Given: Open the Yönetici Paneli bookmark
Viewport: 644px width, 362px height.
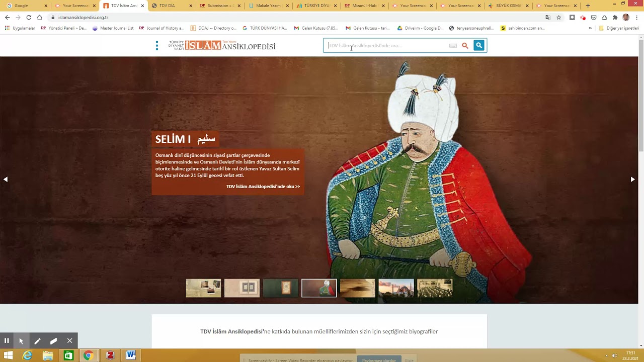Looking at the screenshot, I should click(x=64, y=28).
